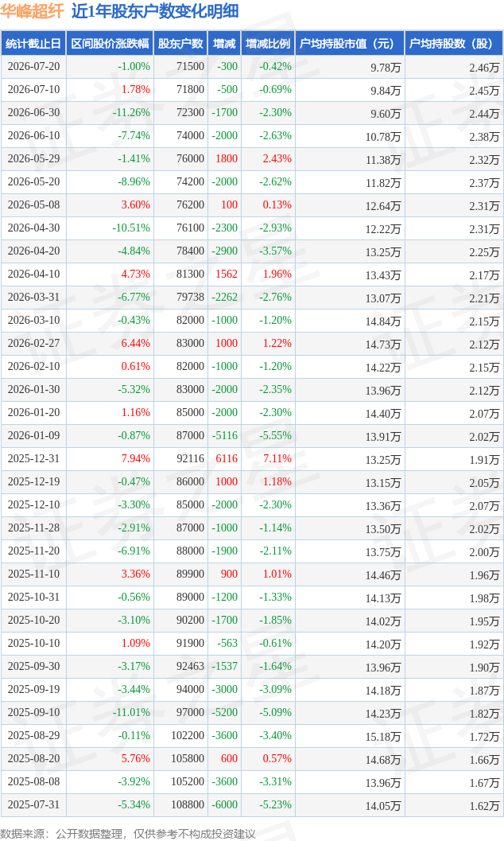Click the 近1年股东户数变化明细 heading
This screenshot has width=504, height=841.
point(155,11)
